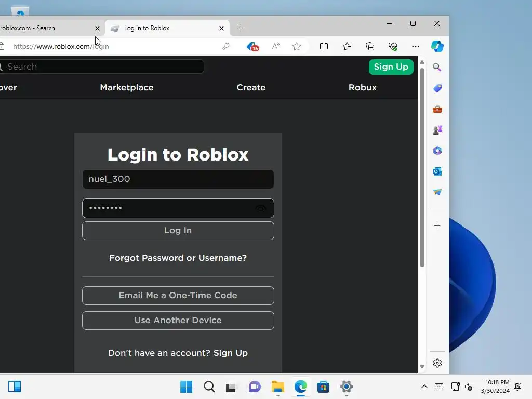Click the username field containing nuel_300
Viewport: 532px width, 399px height.
tap(178, 179)
